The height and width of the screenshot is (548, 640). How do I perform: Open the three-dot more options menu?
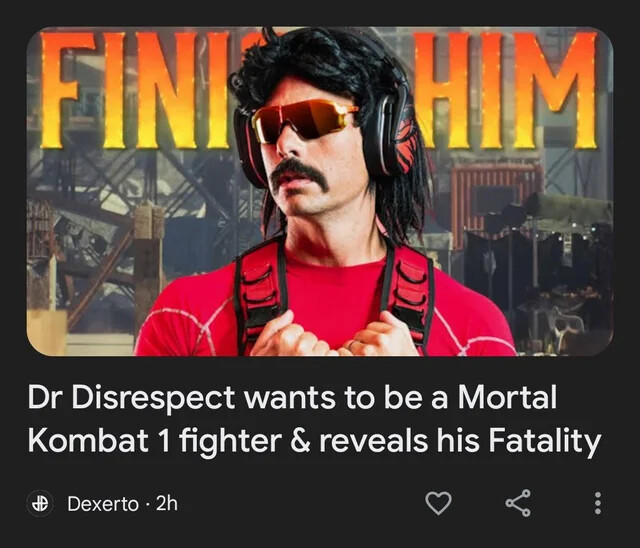pos(598,503)
